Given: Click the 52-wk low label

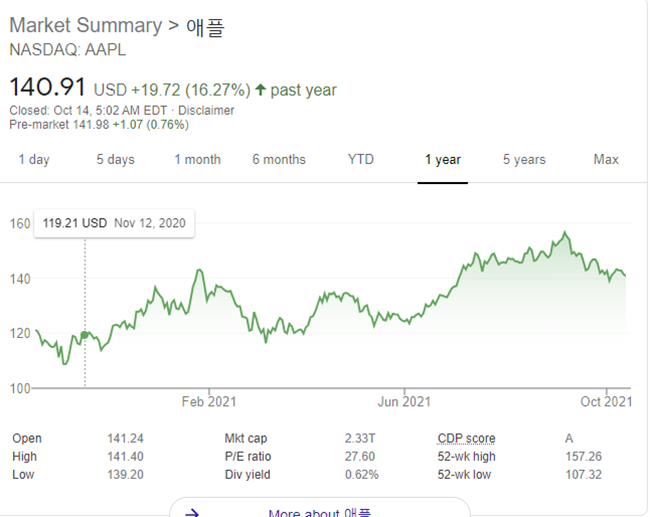Looking at the screenshot, I should click(x=464, y=475).
